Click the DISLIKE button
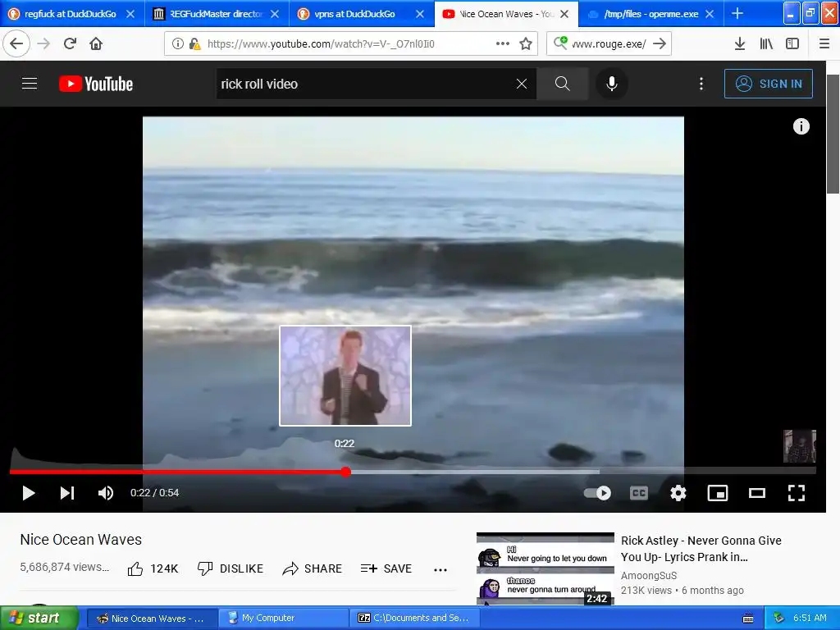 coord(231,568)
